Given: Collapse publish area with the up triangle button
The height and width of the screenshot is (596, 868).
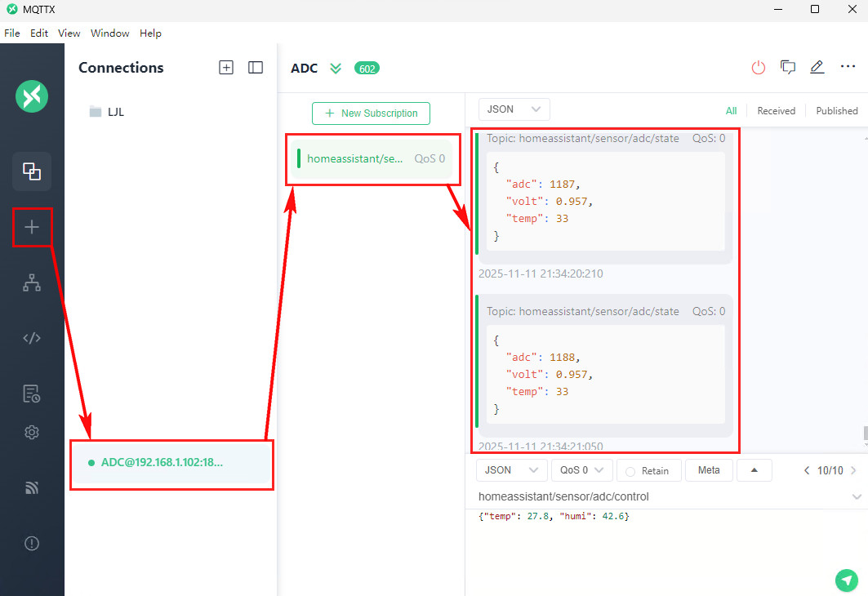Looking at the screenshot, I should click(754, 470).
